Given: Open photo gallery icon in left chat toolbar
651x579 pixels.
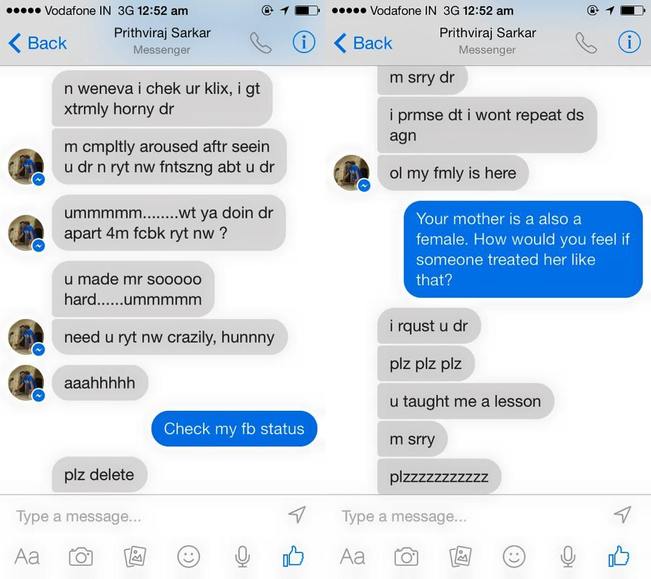Looking at the screenshot, I should tap(135, 557).
